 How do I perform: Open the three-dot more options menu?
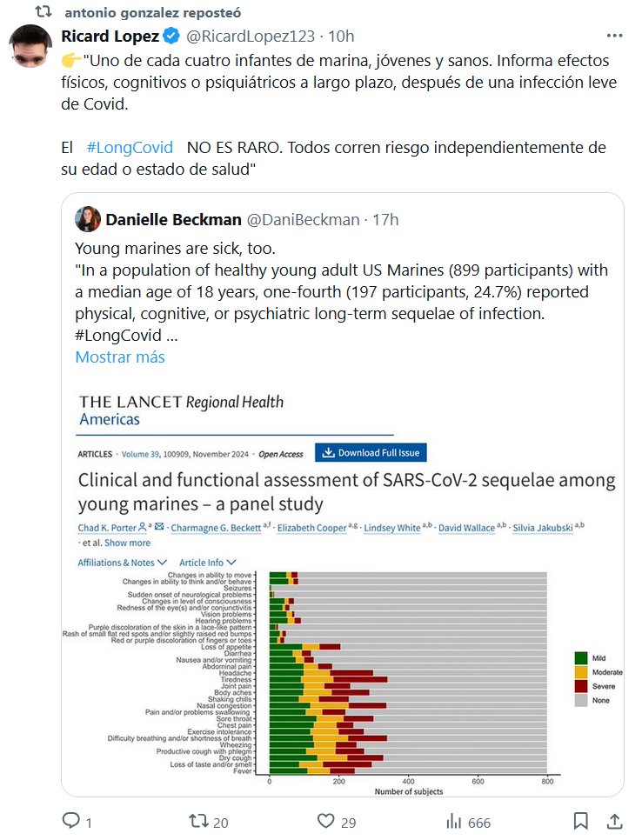(x=614, y=36)
